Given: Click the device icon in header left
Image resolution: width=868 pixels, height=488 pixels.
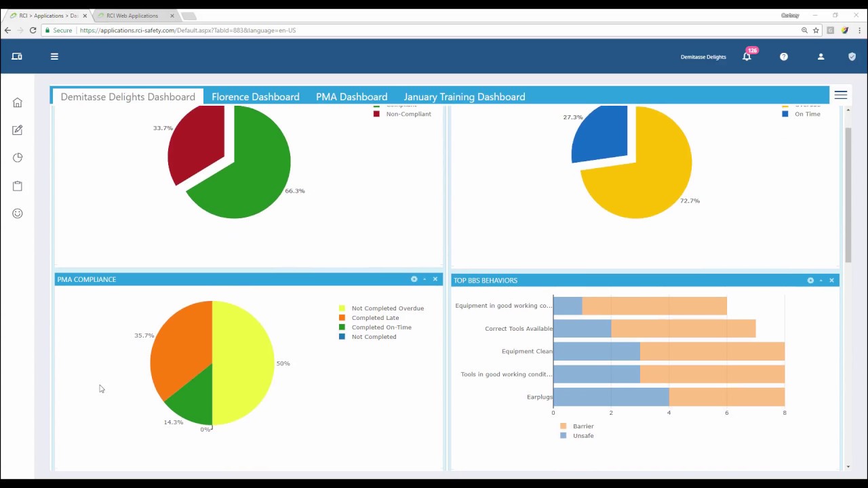Looking at the screenshot, I should (17, 56).
